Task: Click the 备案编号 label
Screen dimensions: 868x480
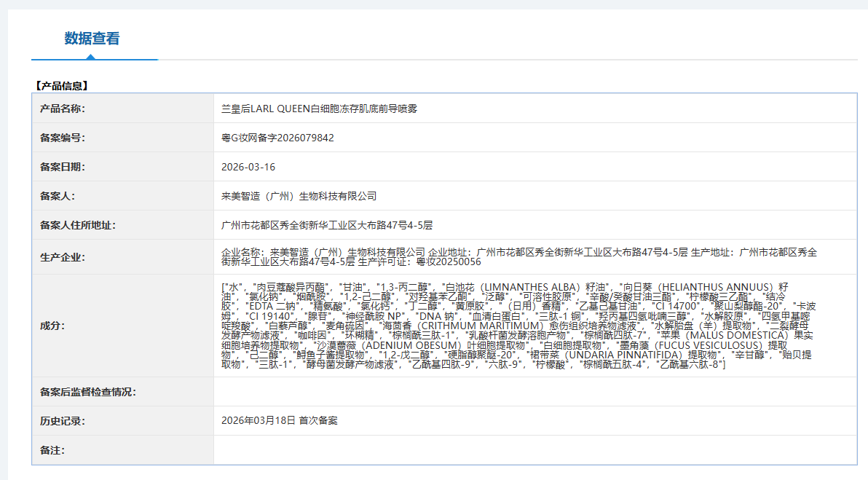Action: (63, 138)
